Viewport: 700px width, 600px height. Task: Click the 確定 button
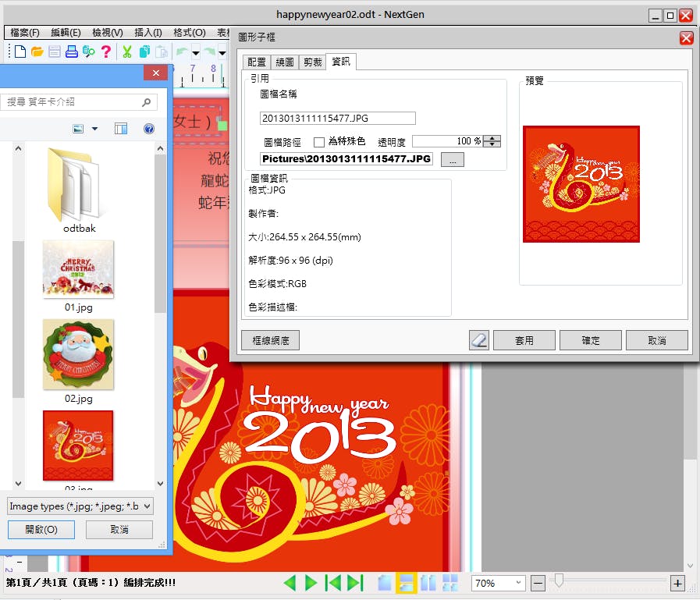tap(591, 340)
